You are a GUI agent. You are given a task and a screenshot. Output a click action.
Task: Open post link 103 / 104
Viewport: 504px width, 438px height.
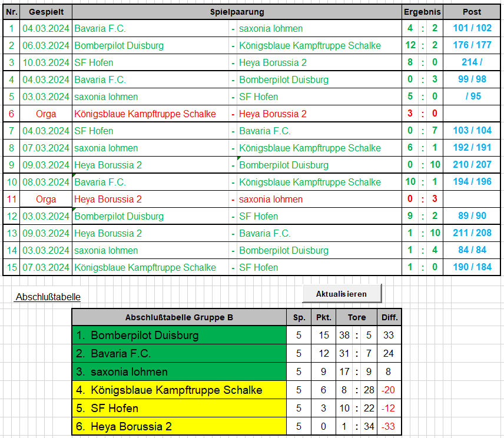[472, 130]
